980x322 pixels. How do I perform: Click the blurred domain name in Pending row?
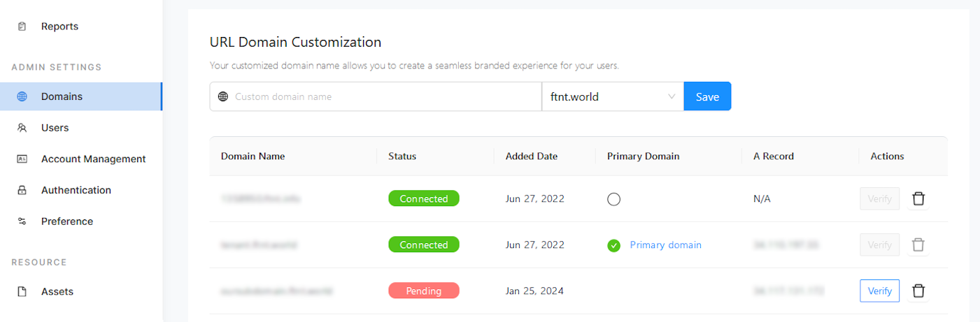[276, 291]
